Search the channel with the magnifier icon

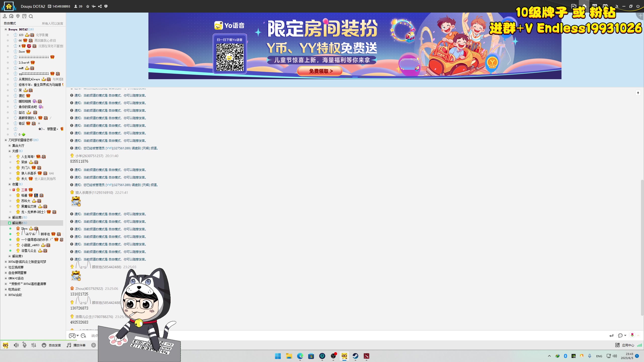(x=31, y=16)
